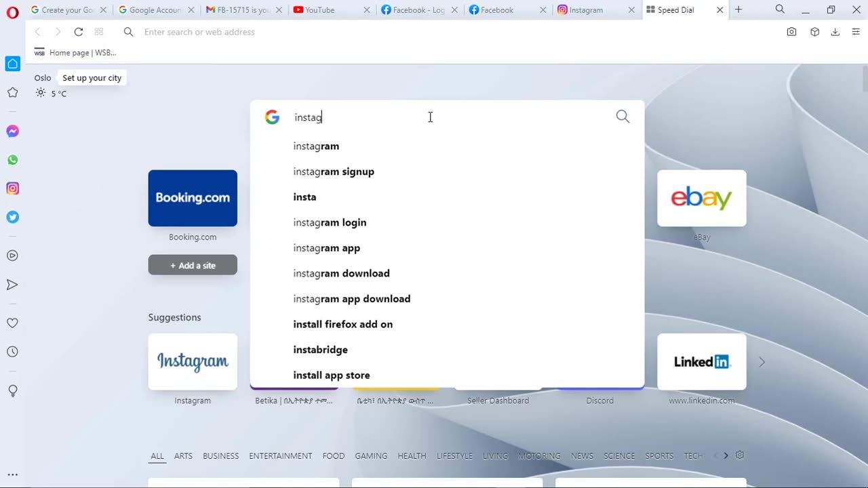Select the ALL news category

(x=157, y=456)
